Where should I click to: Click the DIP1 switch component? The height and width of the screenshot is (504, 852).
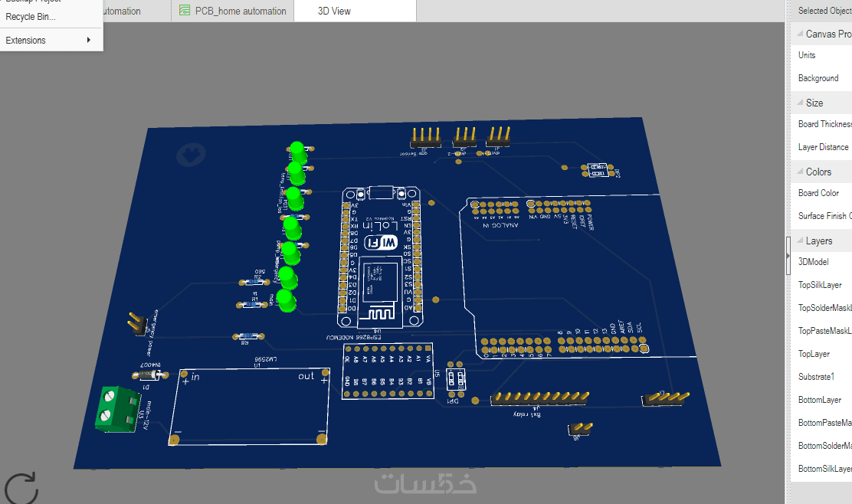click(x=455, y=379)
